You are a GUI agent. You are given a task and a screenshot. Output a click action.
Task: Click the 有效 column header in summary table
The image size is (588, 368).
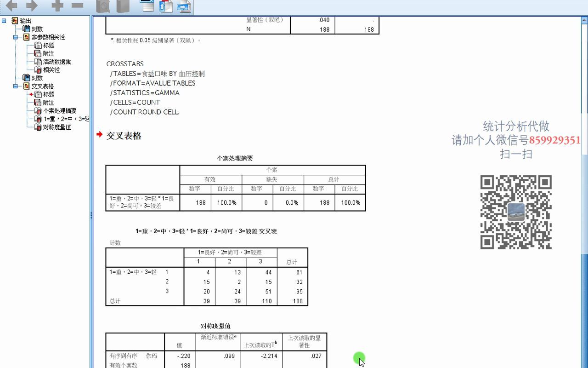(210, 179)
